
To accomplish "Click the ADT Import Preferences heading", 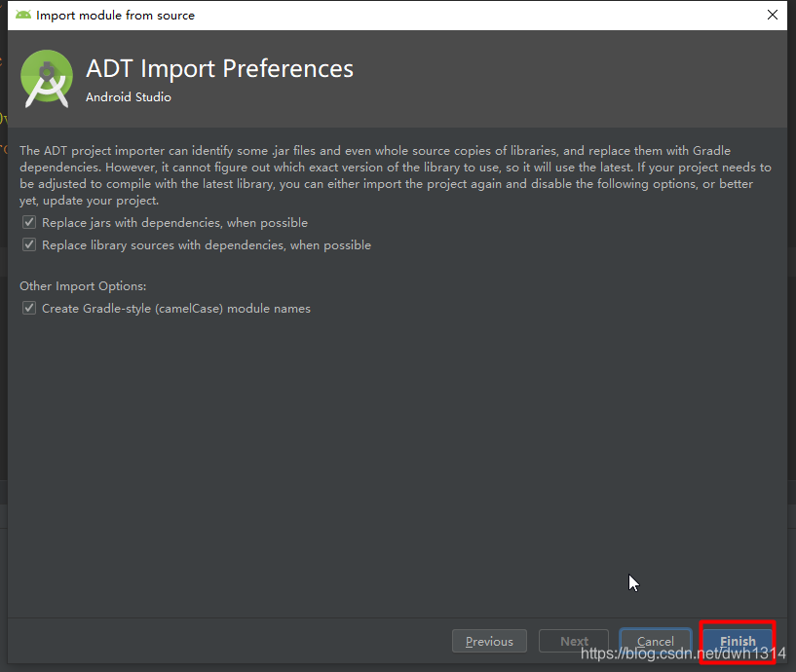I will tap(219, 68).
